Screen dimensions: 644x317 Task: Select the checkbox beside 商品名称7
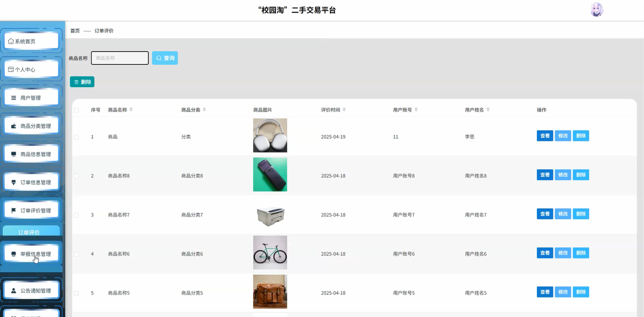[76, 214]
